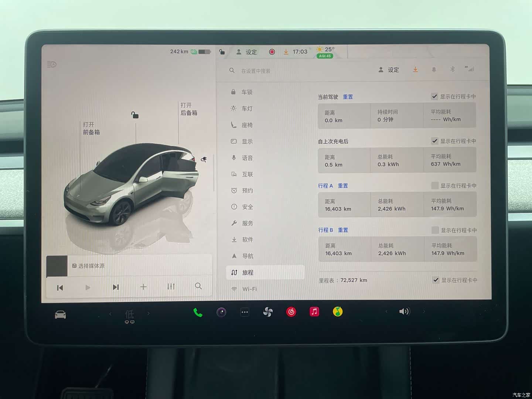Tap the notification bell icon

[x=434, y=69]
